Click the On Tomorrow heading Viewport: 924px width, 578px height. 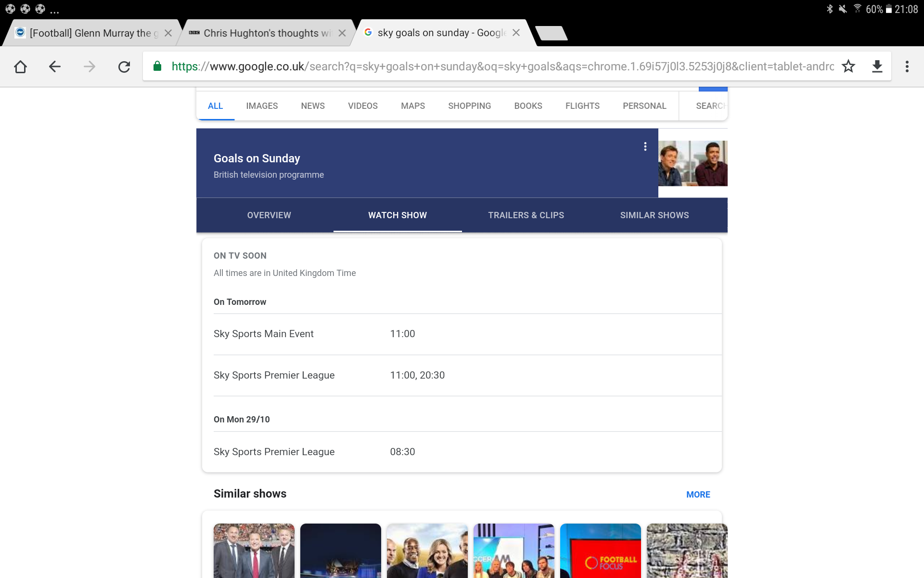(240, 302)
